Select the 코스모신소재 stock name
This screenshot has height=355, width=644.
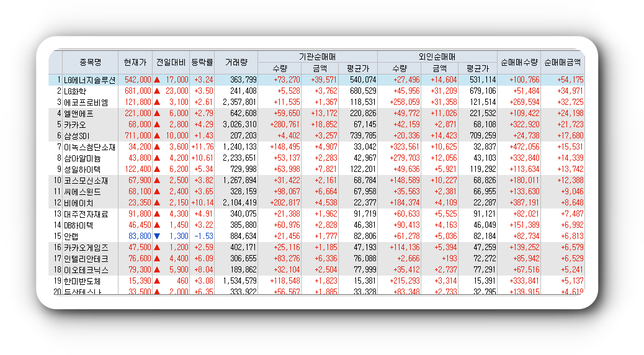(x=86, y=181)
